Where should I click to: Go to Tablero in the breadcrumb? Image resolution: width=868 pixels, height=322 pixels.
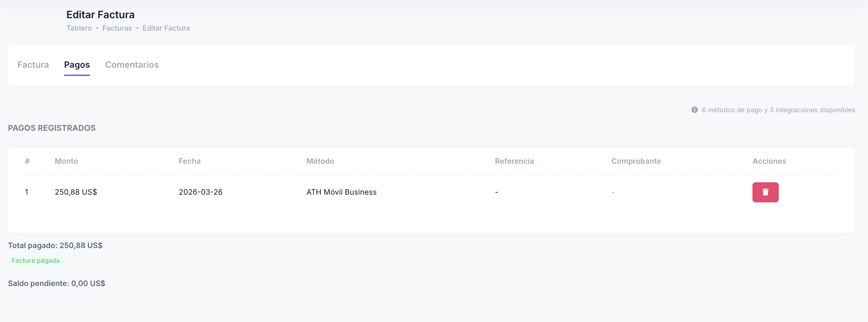click(79, 28)
